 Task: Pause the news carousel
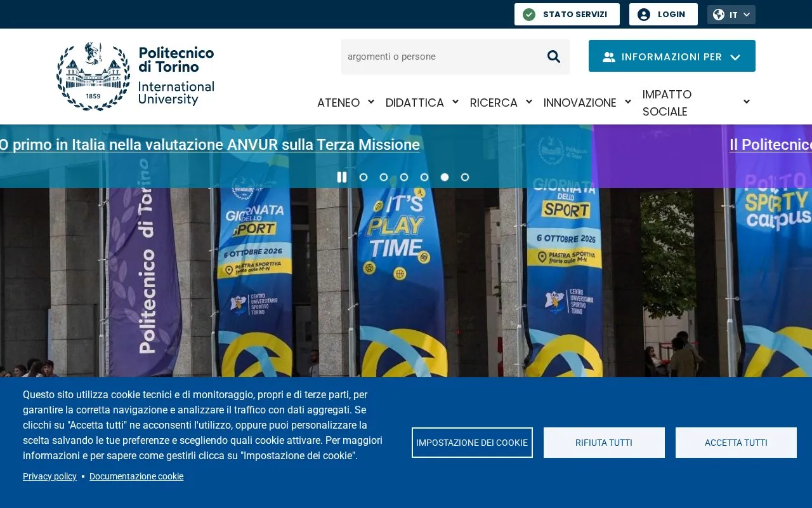342,177
